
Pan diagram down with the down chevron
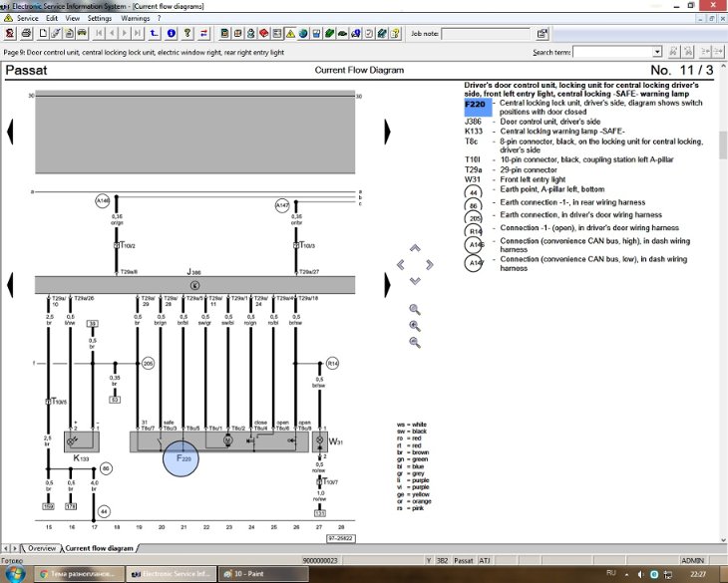tap(415, 281)
